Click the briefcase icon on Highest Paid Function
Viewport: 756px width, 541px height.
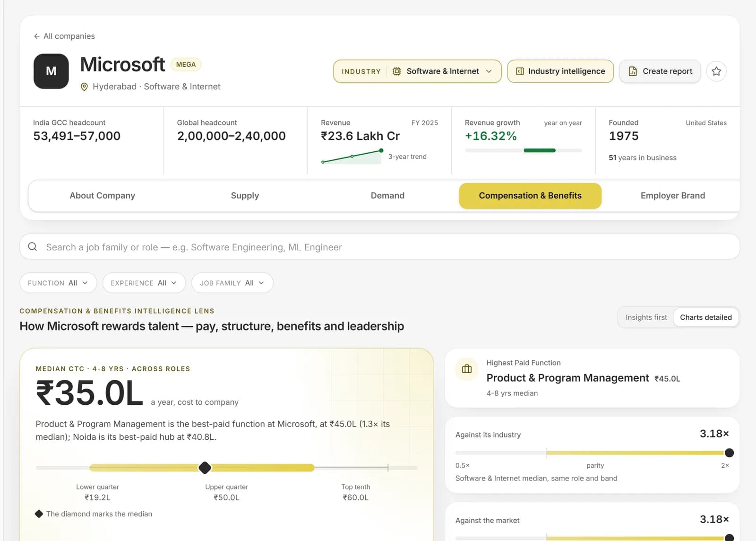tap(467, 369)
